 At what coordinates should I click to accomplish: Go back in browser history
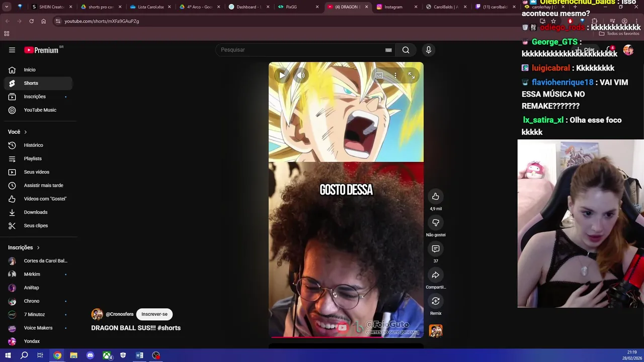[x=7, y=21]
